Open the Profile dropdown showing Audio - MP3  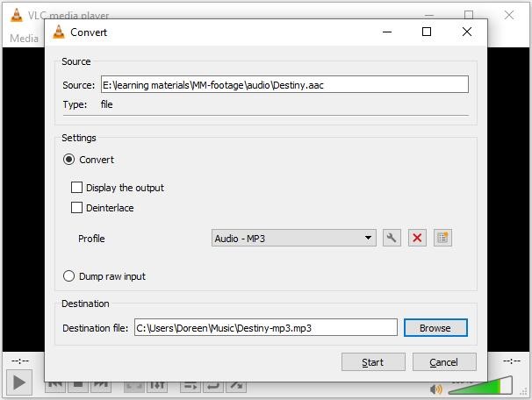pos(293,238)
